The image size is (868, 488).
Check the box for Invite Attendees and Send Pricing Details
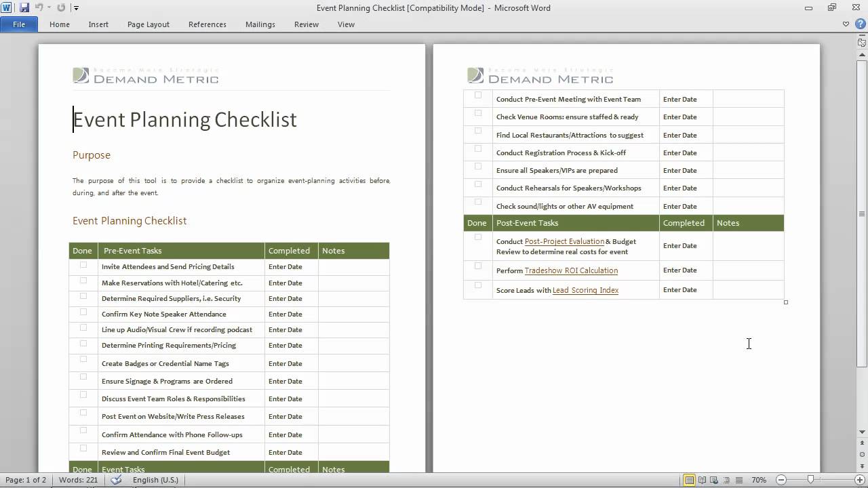(83, 265)
